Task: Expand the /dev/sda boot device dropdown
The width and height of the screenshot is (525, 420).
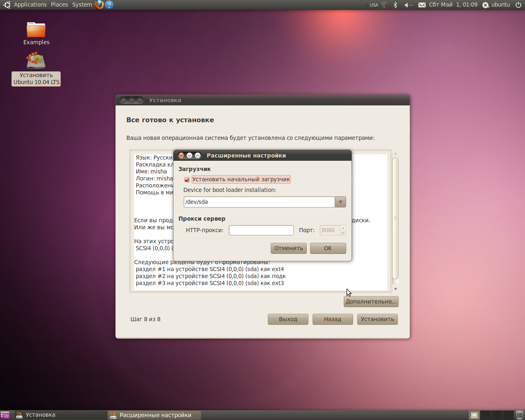Action: tap(340, 202)
